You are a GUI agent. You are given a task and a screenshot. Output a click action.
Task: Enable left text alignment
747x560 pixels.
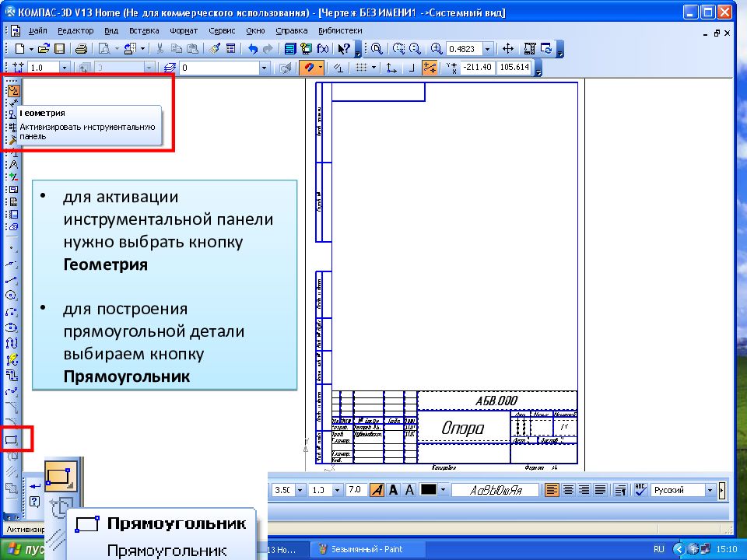pos(552,489)
